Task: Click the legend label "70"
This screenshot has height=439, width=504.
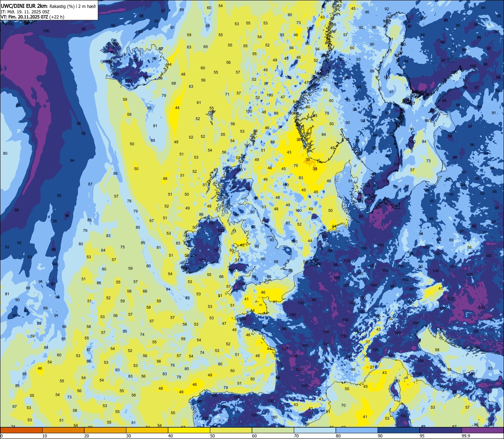Action: click(x=296, y=436)
